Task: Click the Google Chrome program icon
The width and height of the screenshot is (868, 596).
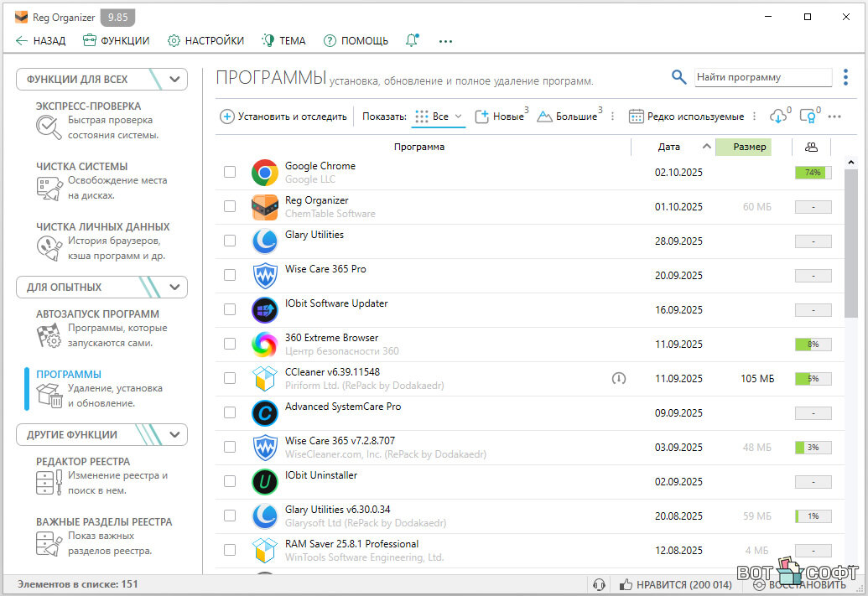Action: (x=265, y=173)
